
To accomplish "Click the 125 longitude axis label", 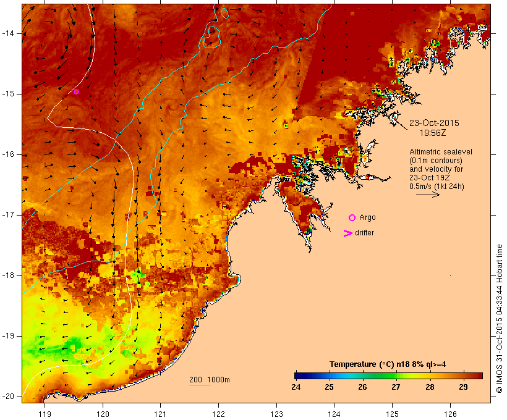I will pyautogui.click(x=392, y=414).
